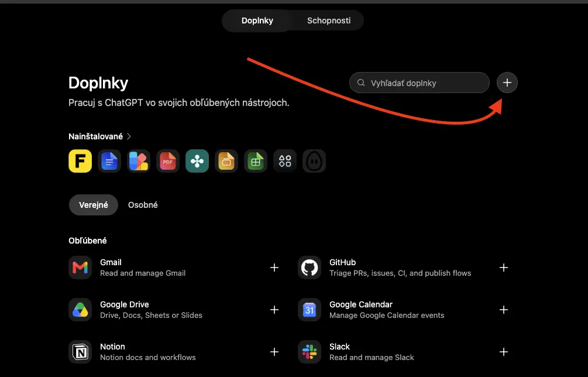Screen dimensions: 588x377
Task: Click the large Doplnky page heading
Action: (98, 83)
